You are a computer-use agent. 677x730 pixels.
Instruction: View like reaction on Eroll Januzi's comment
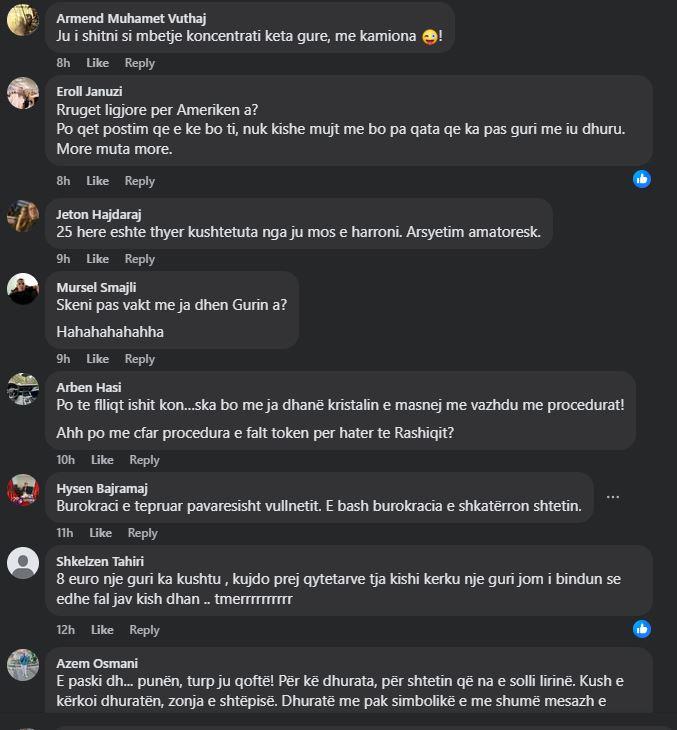coord(642,179)
